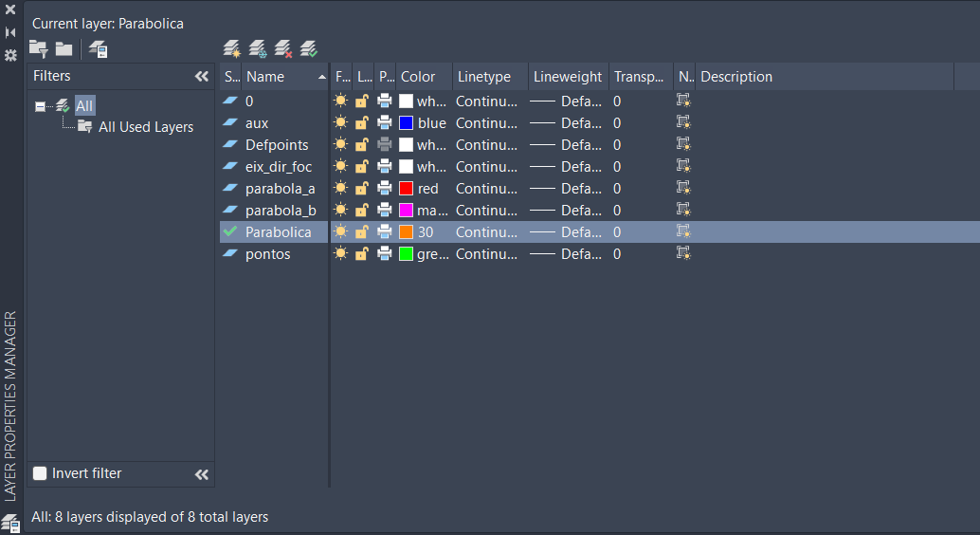Collapse the Filters pane with chevrons
980x535 pixels.
pos(201,76)
